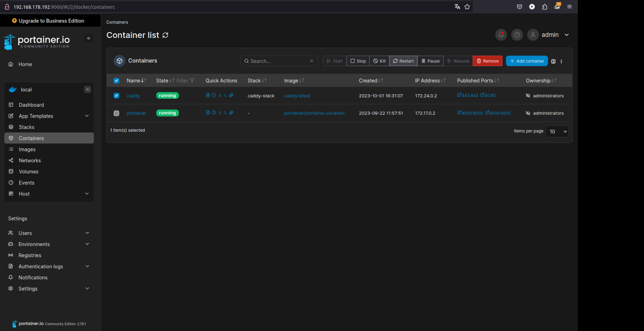644x331 pixels.
Task: Click the help question mark icon
Action: tap(517, 35)
